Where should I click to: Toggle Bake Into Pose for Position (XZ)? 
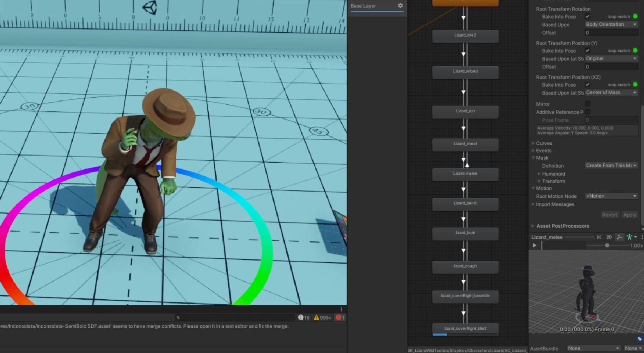(x=587, y=85)
